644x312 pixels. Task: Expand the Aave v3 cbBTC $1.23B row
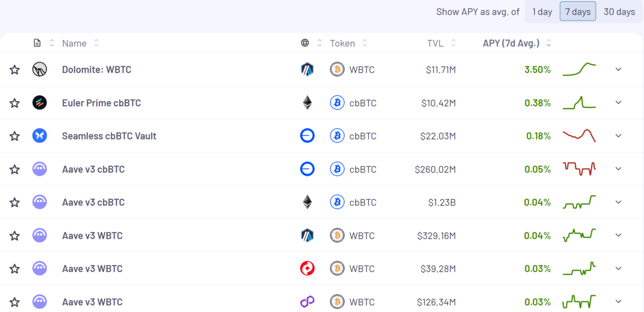619,202
